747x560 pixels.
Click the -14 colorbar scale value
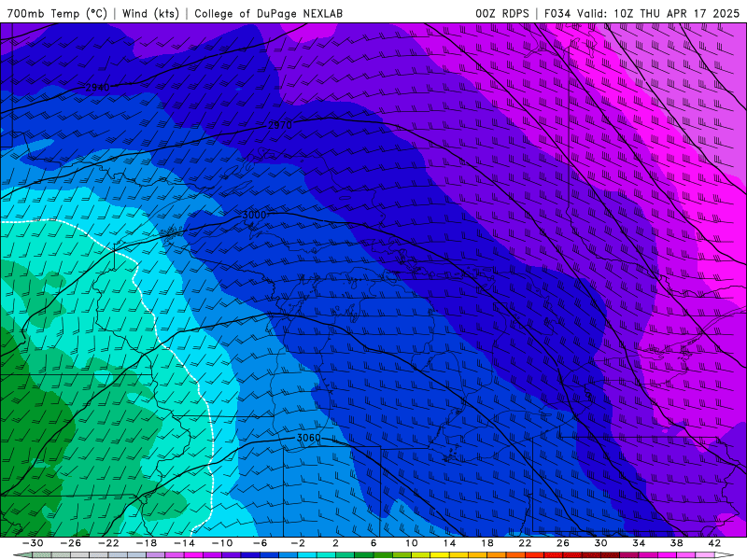[x=184, y=543]
